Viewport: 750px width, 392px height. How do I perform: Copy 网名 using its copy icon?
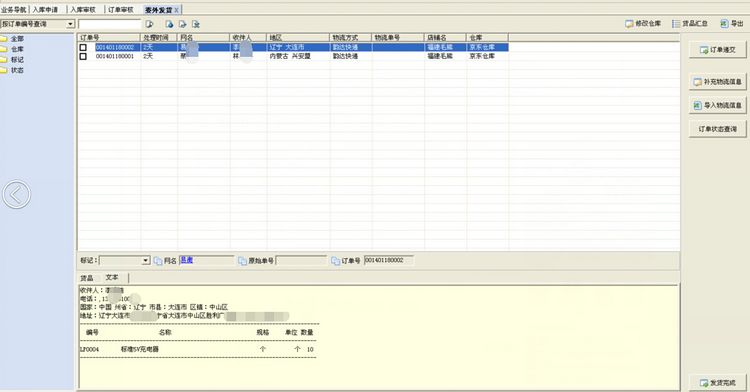click(158, 261)
